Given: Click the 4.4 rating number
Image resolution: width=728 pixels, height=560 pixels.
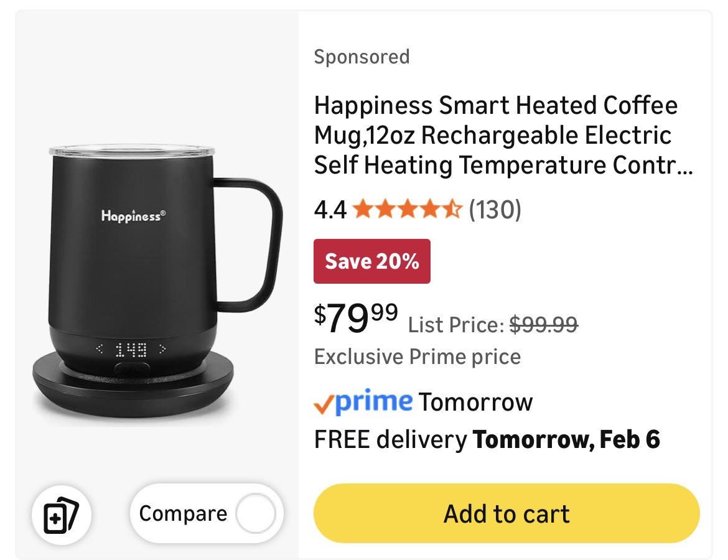Looking at the screenshot, I should pos(330,210).
